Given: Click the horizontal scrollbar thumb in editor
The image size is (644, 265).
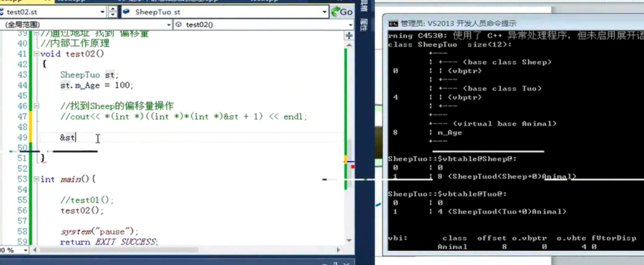Looking at the screenshot, I should pos(119,250).
